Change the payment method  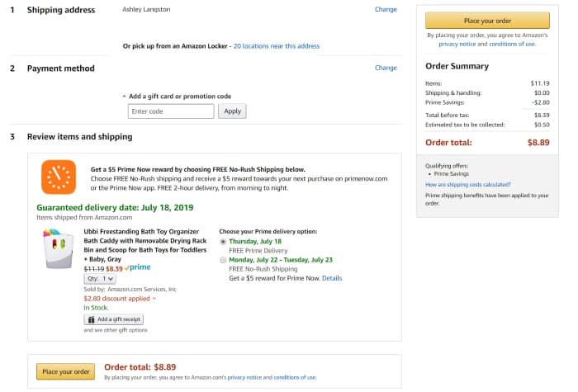tap(386, 68)
